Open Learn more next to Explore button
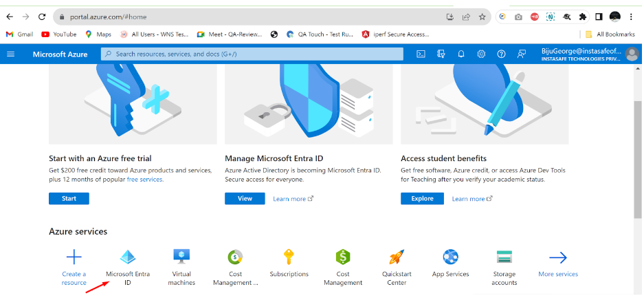 pos(472,198)
